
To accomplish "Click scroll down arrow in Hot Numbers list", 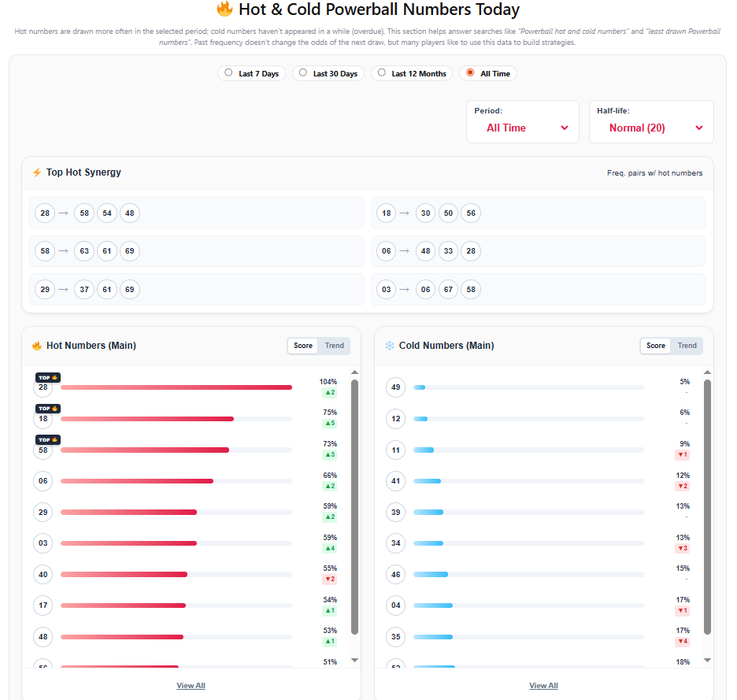I will point(354,660).
